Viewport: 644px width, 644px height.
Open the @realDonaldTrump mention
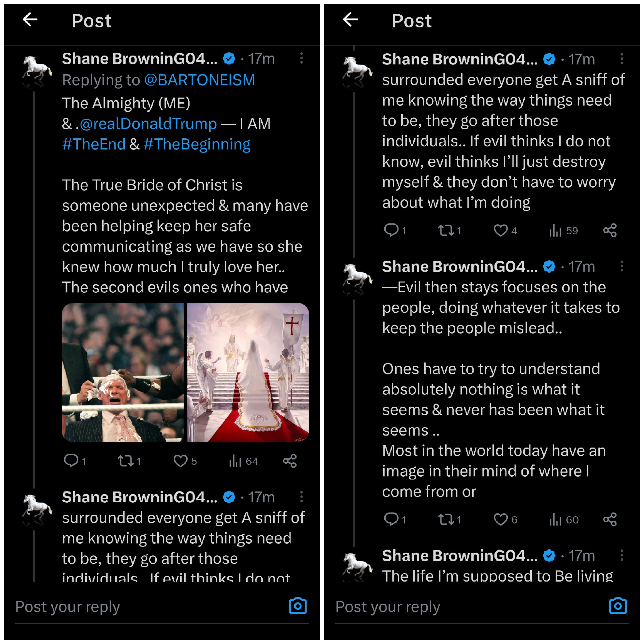[x=148, y=124]
